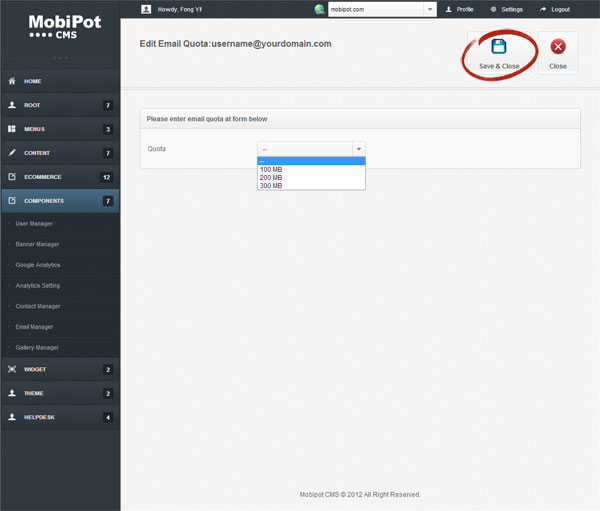This screenshot has width=600, height=511.
Task: Open the Content section
Action: (60, 153)
